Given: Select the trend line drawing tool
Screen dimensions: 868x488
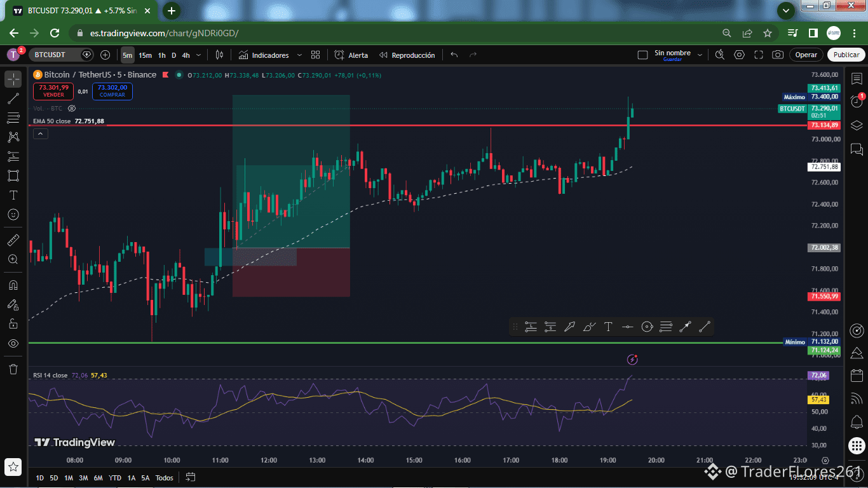Looking at the screenshot, I should coord(13,98).
